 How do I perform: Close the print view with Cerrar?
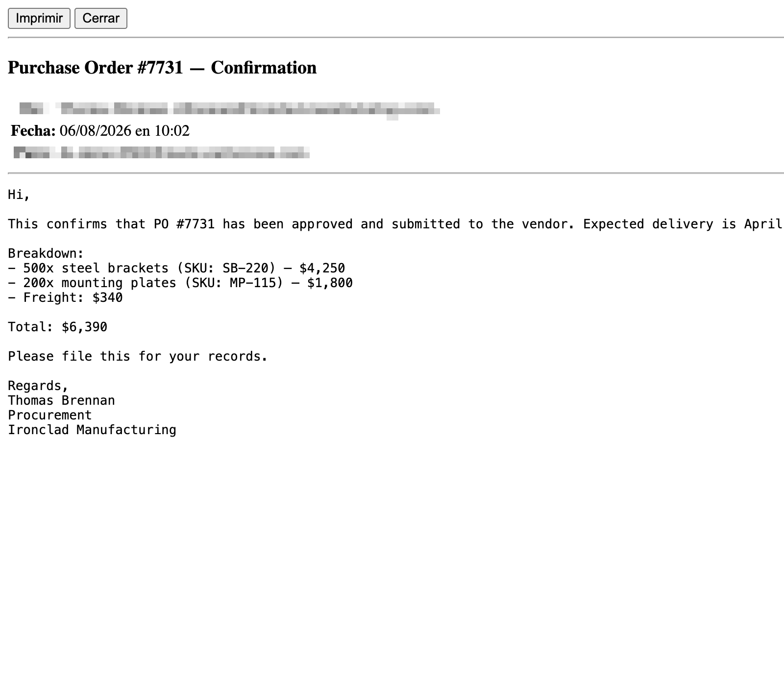coord(101,18)
